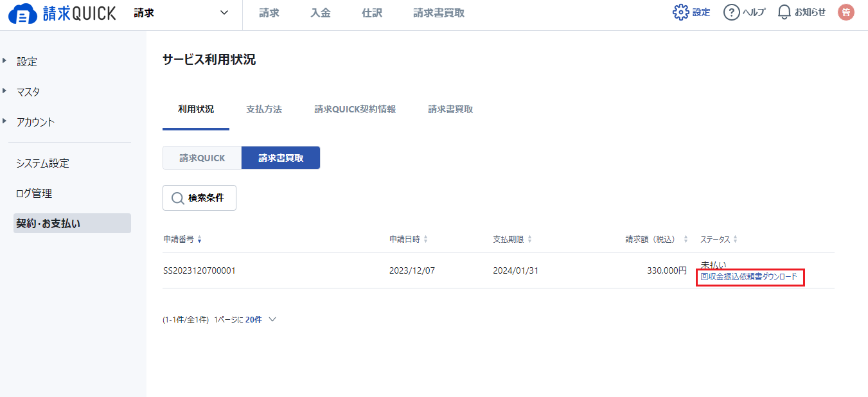Expand the 設定 sidebar section
Screen dimensions: 868x397
coord(27,62)
